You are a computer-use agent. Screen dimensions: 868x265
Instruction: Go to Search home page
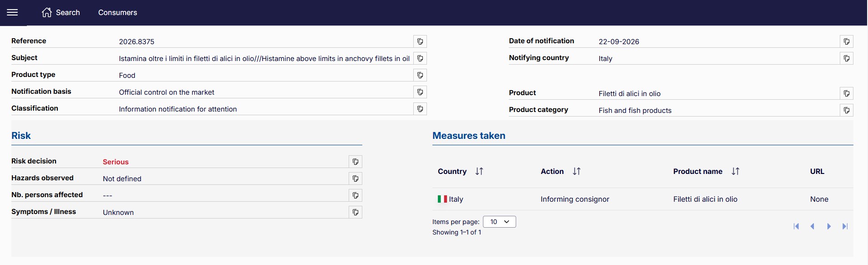pyautogui.click(x=61, y=12)
